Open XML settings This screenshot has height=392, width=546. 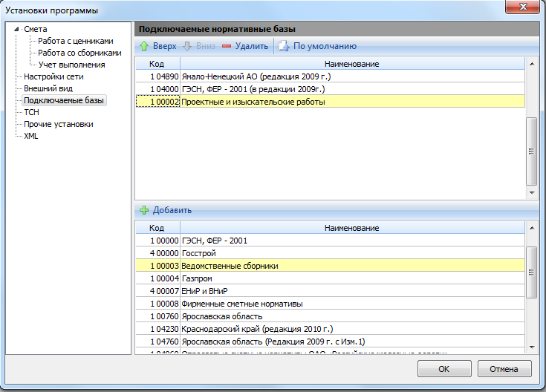[31, 136]
